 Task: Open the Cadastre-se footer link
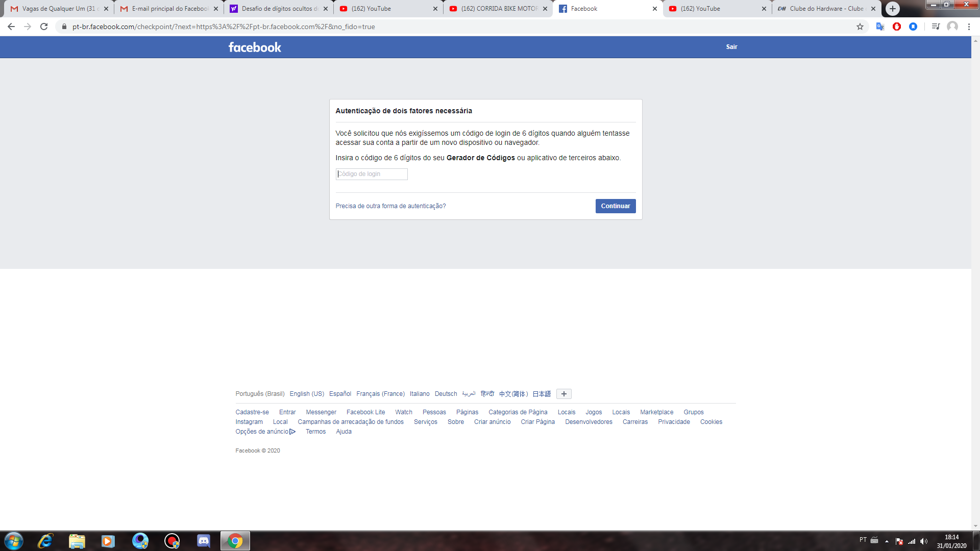coord(252,412)
